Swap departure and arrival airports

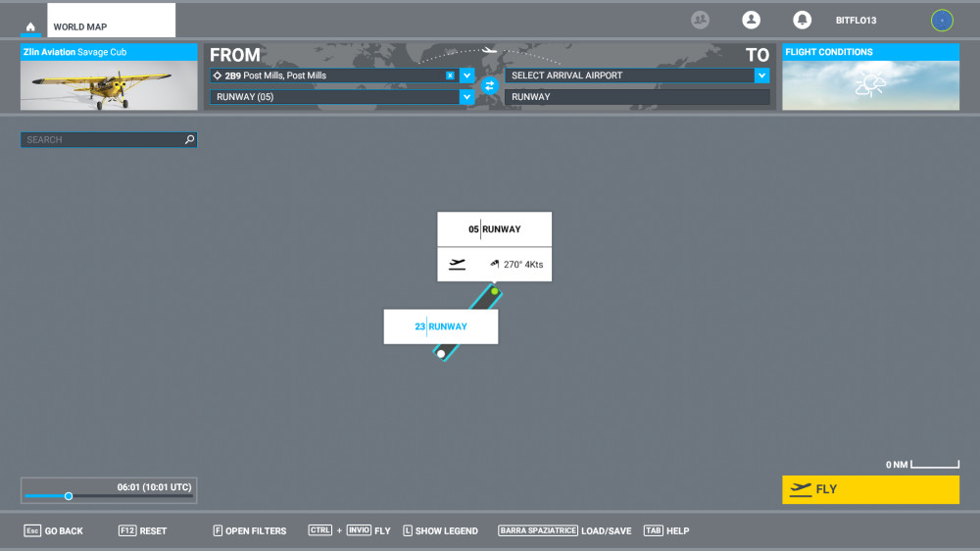click(x=490, y=86)
